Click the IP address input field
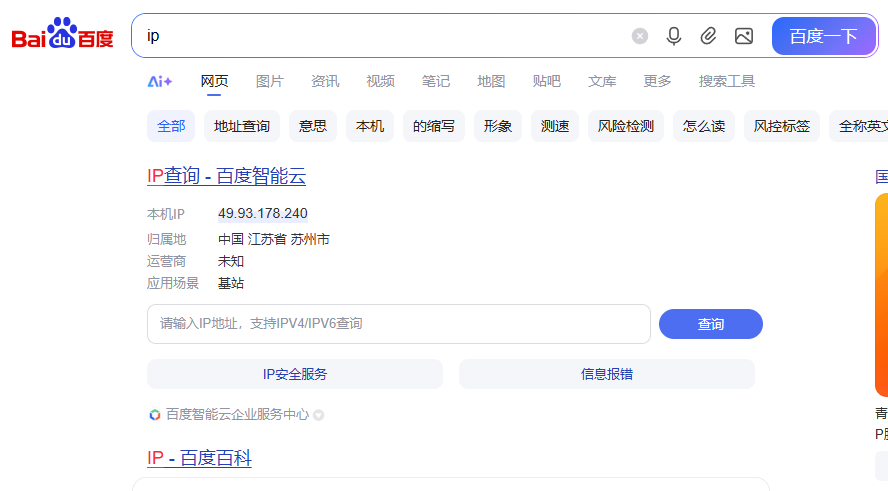The width and height of the screenshot is (888, 491). 398,324
